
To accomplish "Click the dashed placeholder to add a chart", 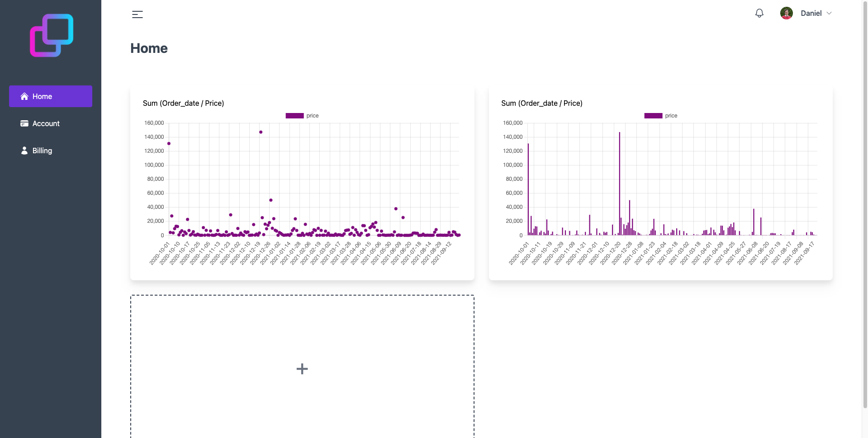I will click(302, 369).
